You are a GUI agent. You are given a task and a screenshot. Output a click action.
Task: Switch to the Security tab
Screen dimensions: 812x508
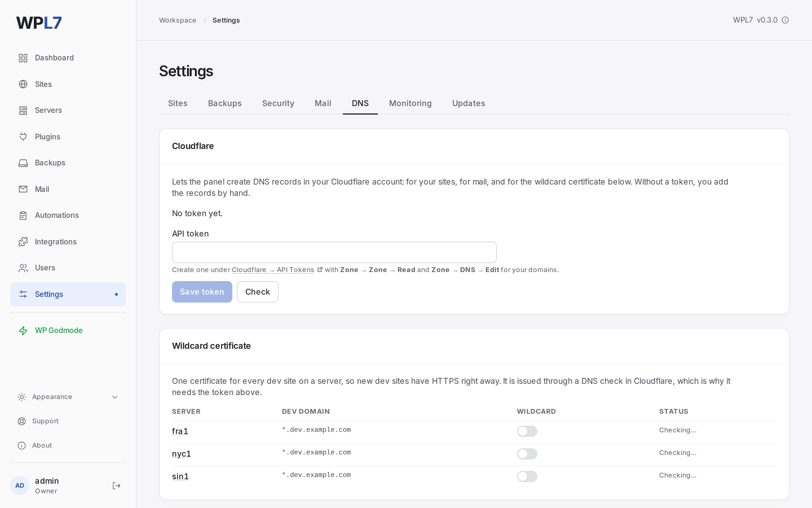pos(278,103)
